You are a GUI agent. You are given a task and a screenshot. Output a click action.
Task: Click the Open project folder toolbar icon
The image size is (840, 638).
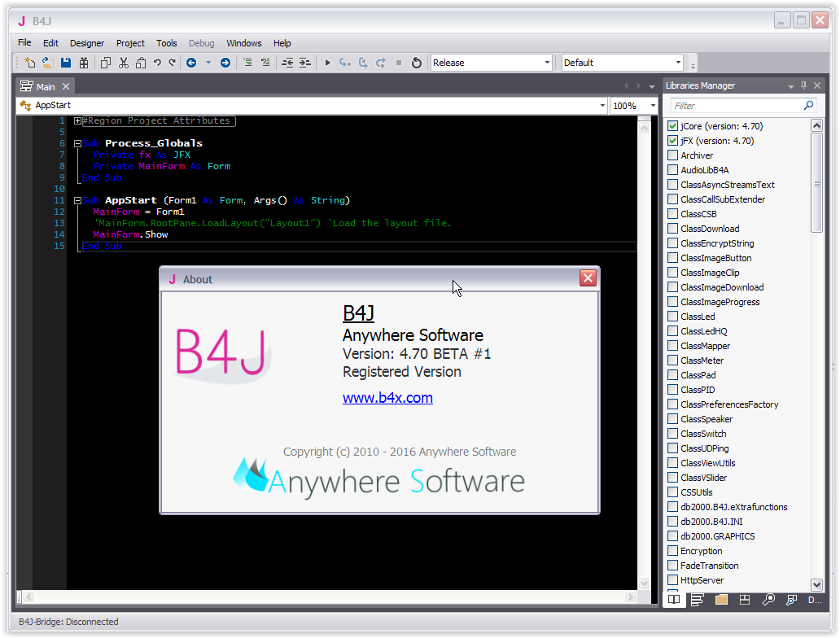48,63
